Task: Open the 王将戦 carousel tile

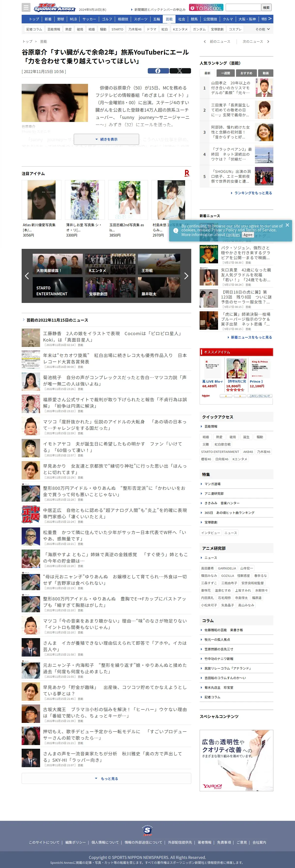Action: (x=159, y=264)
